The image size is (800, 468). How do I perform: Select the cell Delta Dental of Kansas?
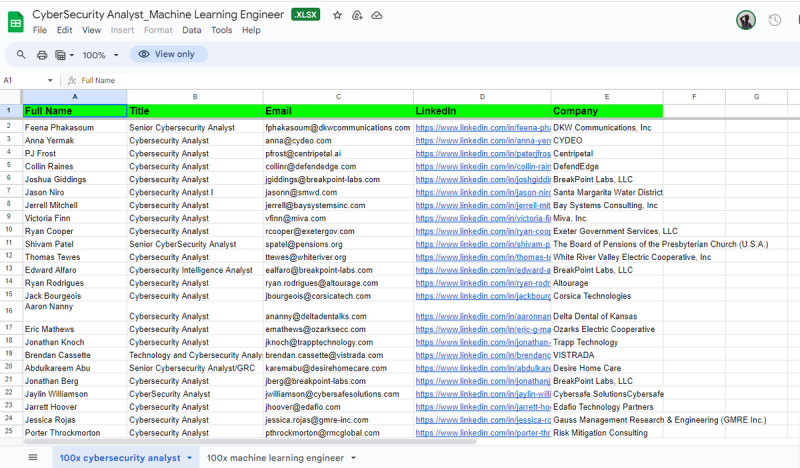click(x=607, y=312)
